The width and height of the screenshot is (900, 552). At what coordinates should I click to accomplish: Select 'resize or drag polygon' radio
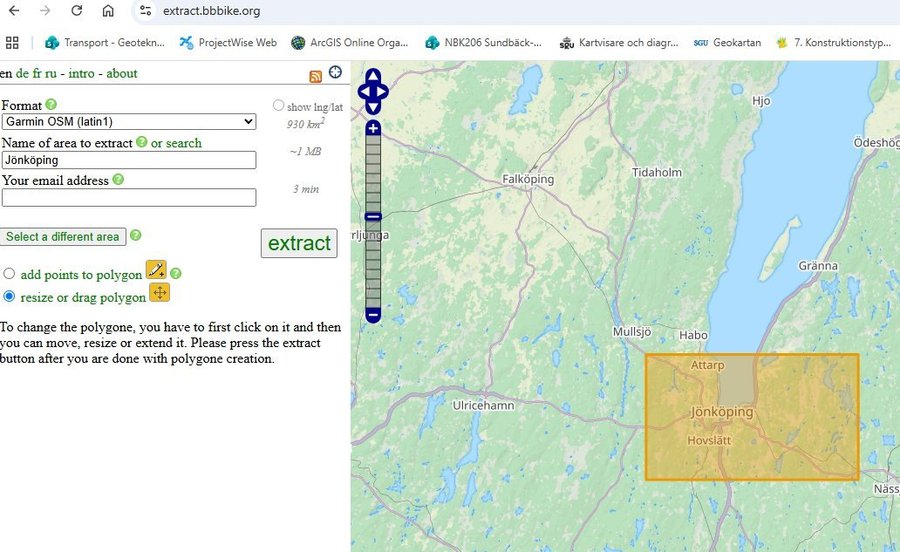click(x=10, y=297)
